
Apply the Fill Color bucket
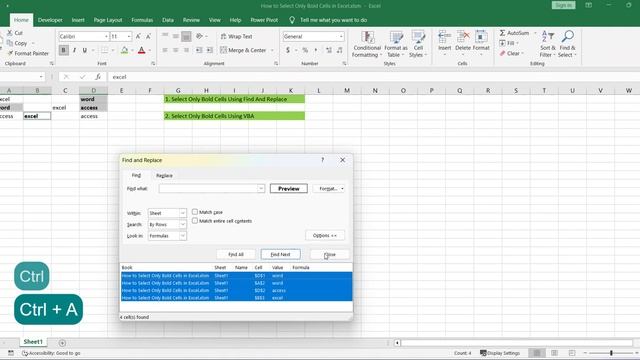124,50
